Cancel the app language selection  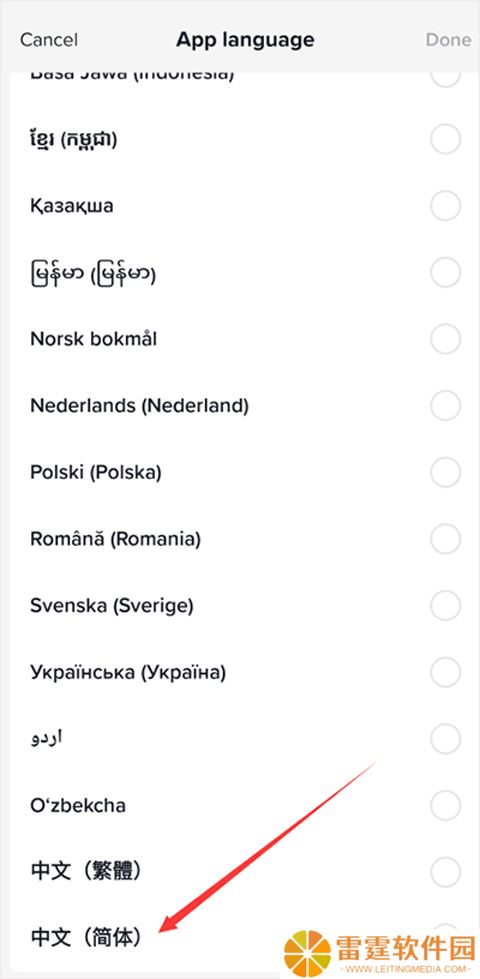click(x=49, y=41)
